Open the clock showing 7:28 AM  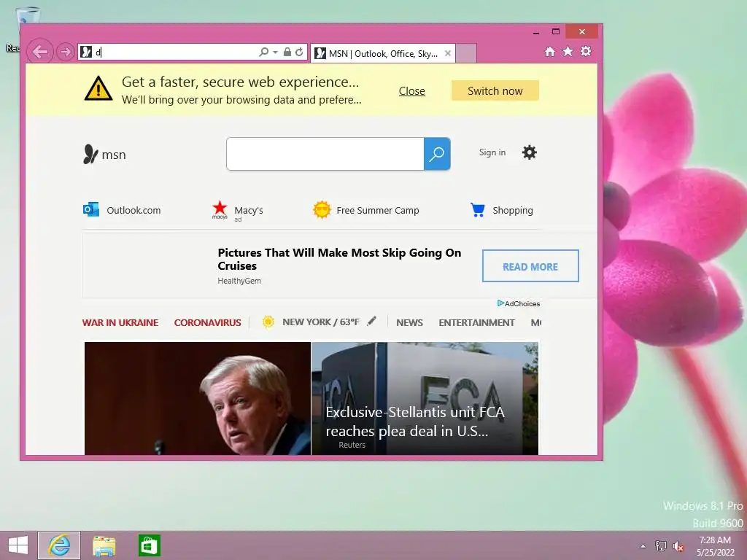point(715,545)
